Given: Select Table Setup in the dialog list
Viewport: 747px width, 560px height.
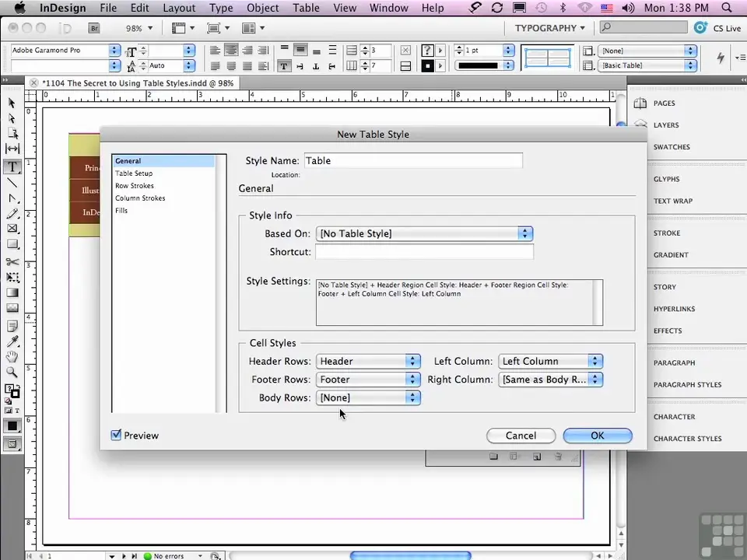Looking at the screenshot, I should click(x=134, y=173).
